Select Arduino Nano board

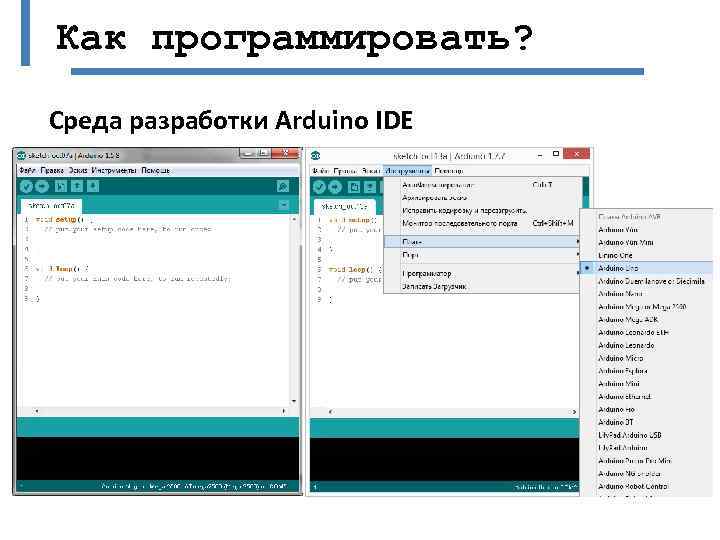(x=647, y=294)
